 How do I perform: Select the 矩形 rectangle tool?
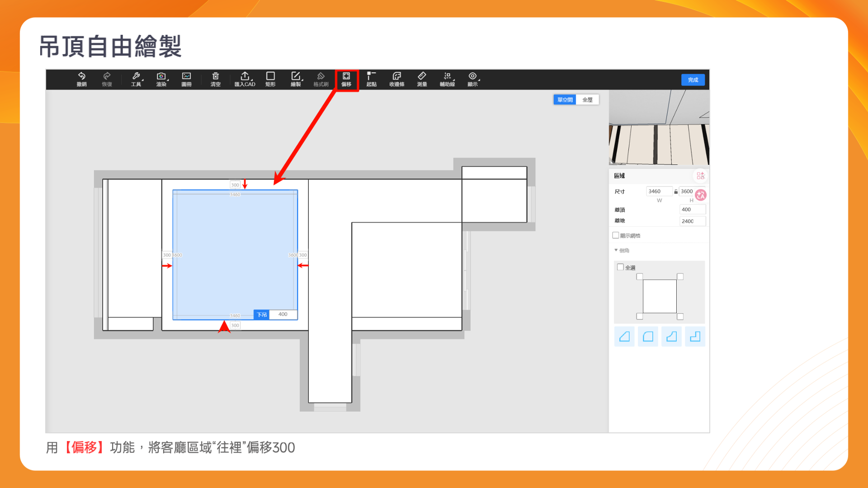pos(270,79)
